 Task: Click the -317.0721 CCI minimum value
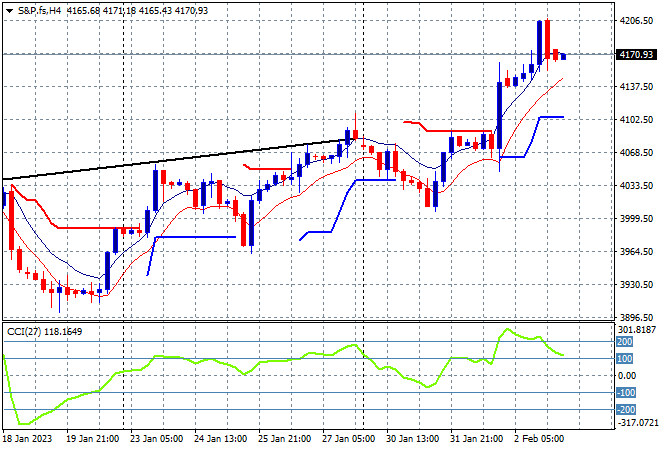636,422
